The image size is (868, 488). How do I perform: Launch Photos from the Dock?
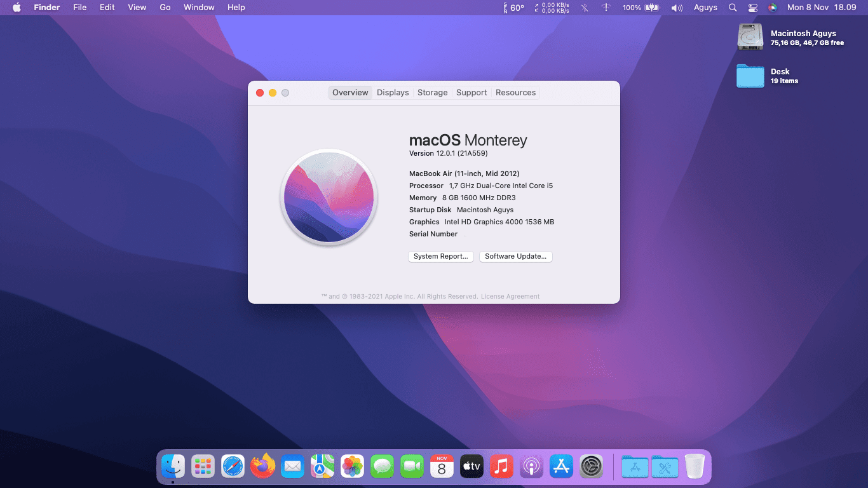352,467
